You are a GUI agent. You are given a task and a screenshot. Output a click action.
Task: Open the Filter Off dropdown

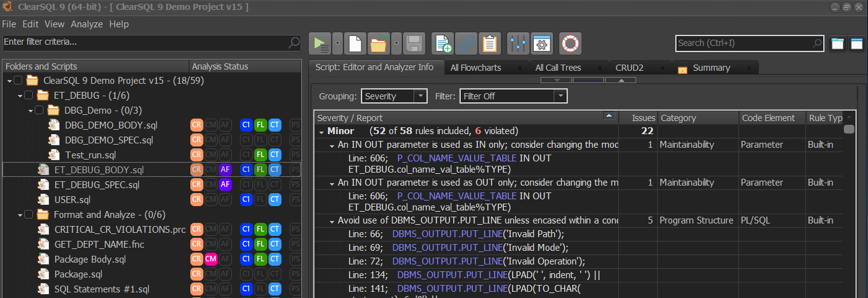(560, 96)
